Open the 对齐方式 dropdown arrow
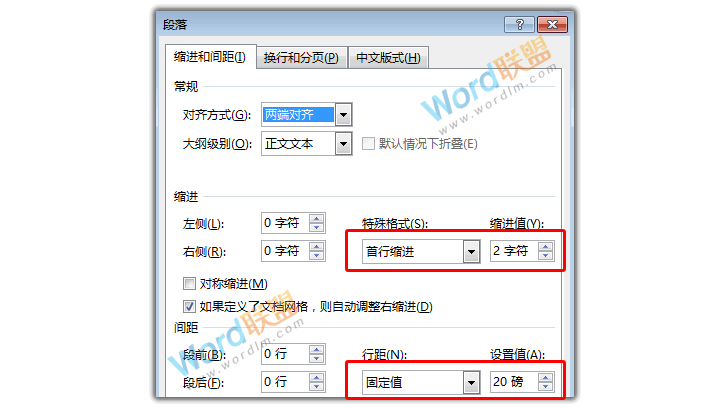The width and height of the screenshot is (710, 410). [x=344, y=115]
